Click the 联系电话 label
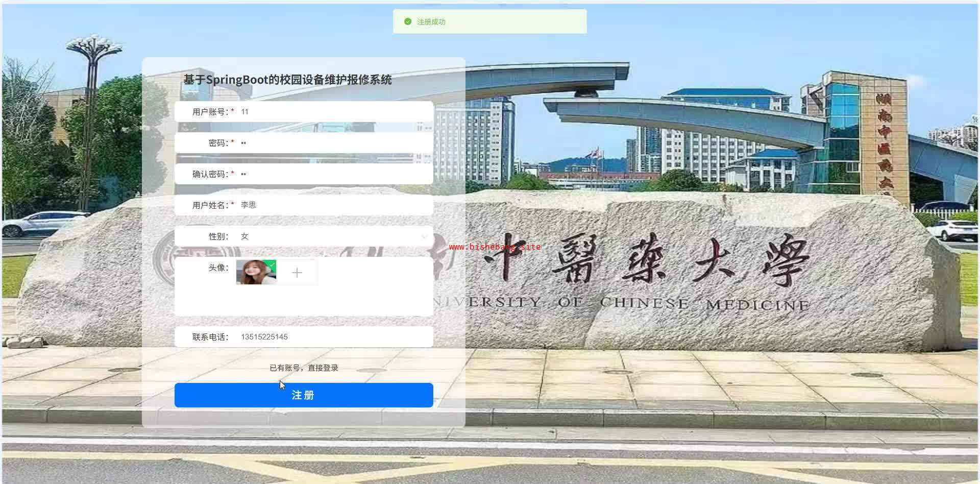This screenshot has width=980, height=484. tap(210, 337)
